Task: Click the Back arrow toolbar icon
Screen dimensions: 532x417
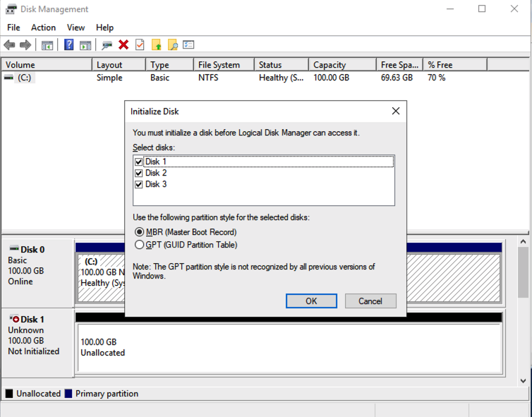Action: click(9, 44)
